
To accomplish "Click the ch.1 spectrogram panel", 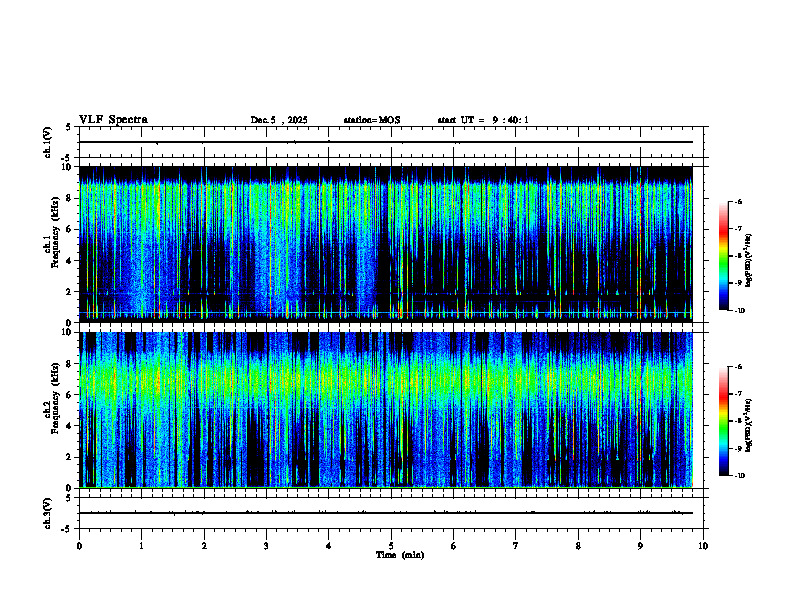I will tap(385, 244).
